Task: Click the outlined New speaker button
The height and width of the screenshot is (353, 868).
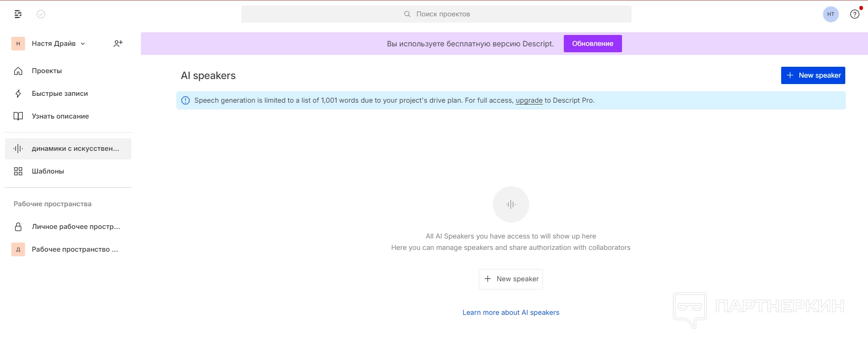Action: coord(511,279)
